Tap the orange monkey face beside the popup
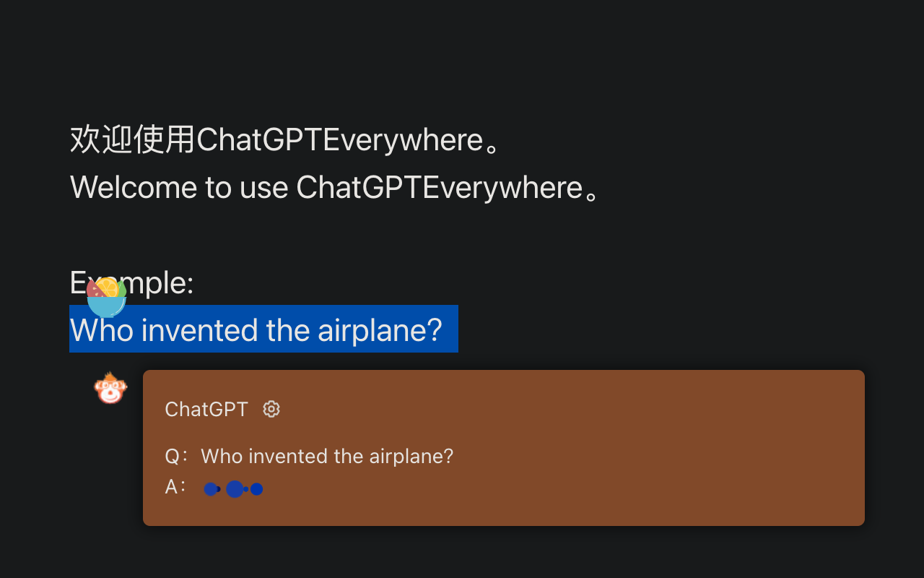 tap(110, 387)
